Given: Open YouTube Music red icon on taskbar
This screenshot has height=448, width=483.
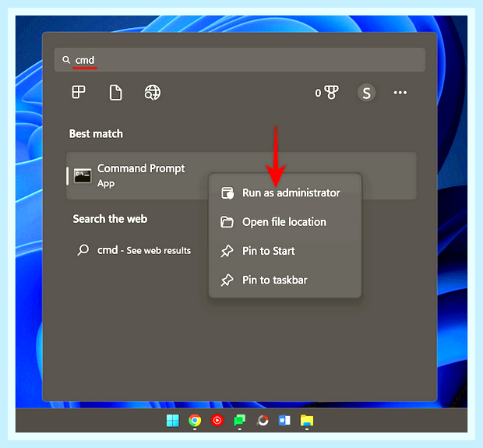Looking at the screenshot, I should 217,420.
